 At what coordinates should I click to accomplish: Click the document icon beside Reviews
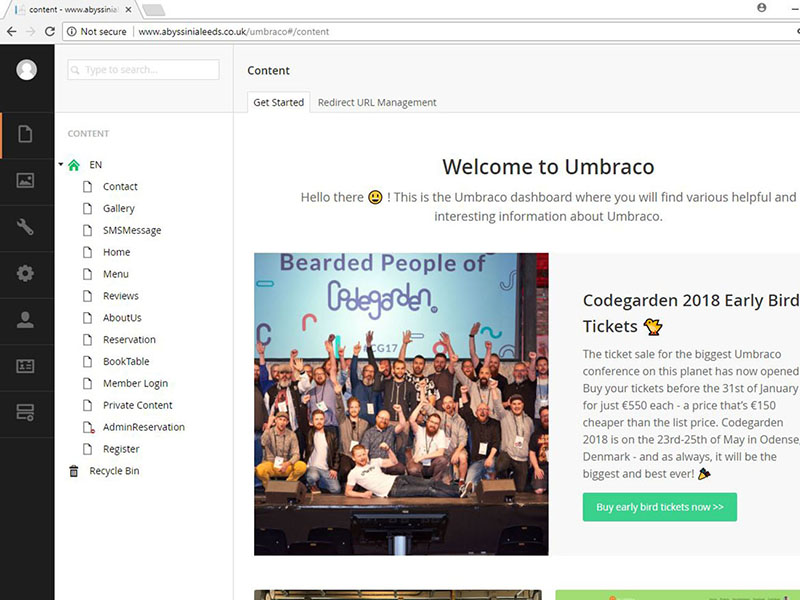click(88, 296)
